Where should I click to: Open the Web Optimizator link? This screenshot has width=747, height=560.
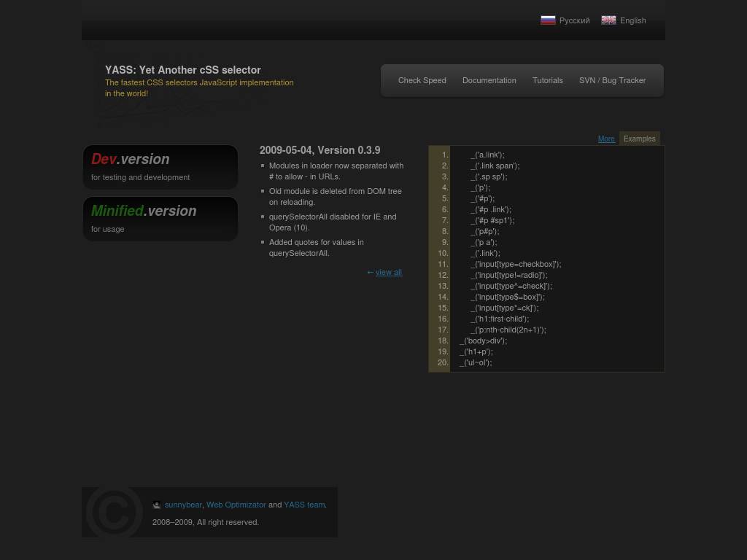click(x=236, y=505)
